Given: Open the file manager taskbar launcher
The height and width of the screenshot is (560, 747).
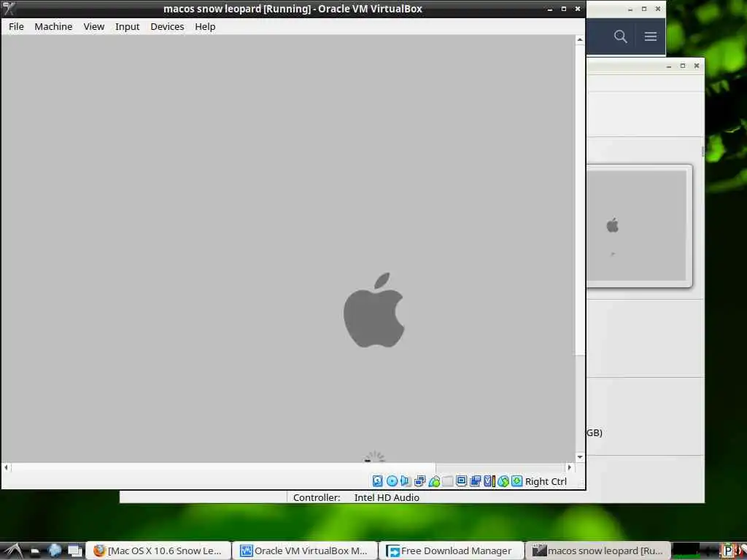Looking at the screenshot, I should [35, 551].
